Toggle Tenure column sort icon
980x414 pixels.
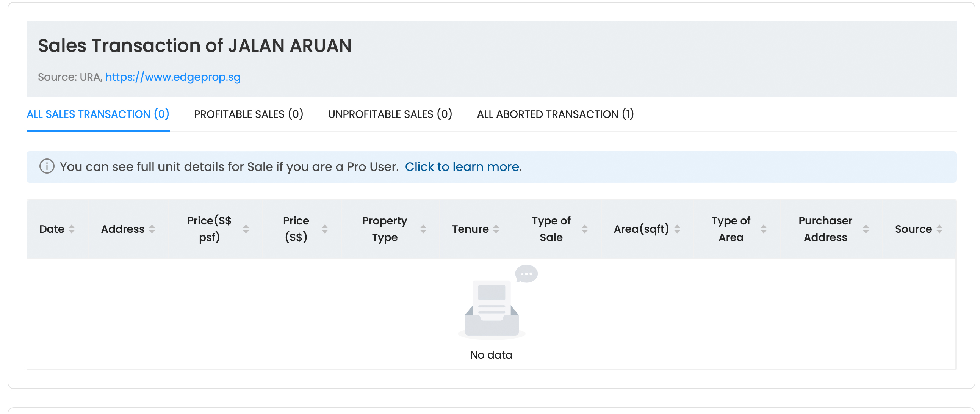click(x=496, y=229)
